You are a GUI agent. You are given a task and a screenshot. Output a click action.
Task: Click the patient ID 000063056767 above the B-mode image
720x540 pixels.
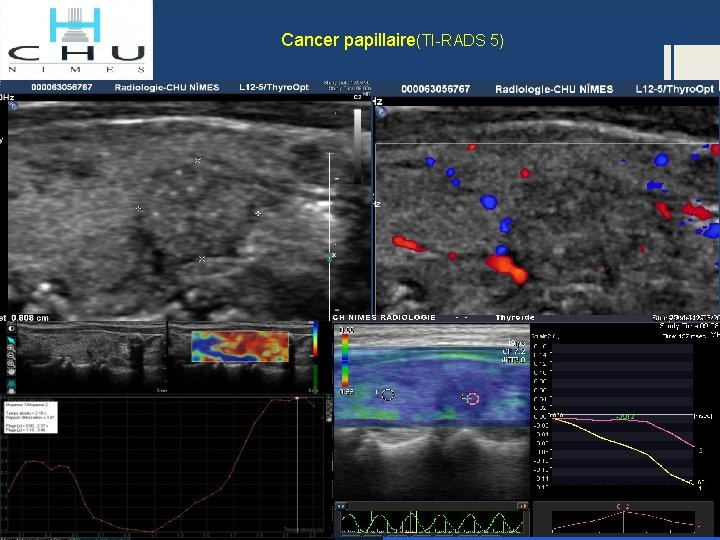[x=62, y=87]
